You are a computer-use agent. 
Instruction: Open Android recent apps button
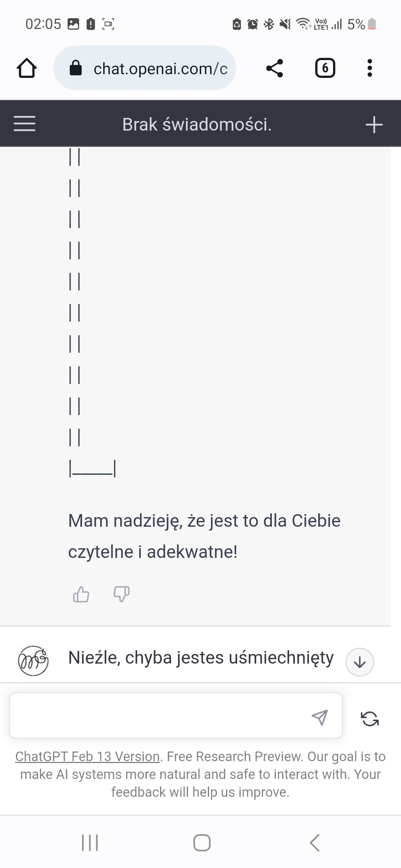point(90,842)
